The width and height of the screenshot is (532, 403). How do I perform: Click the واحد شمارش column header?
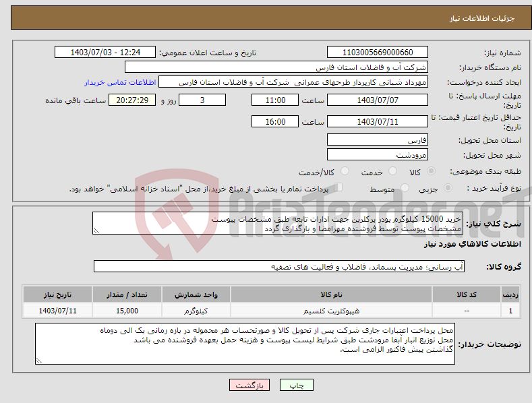196,294
